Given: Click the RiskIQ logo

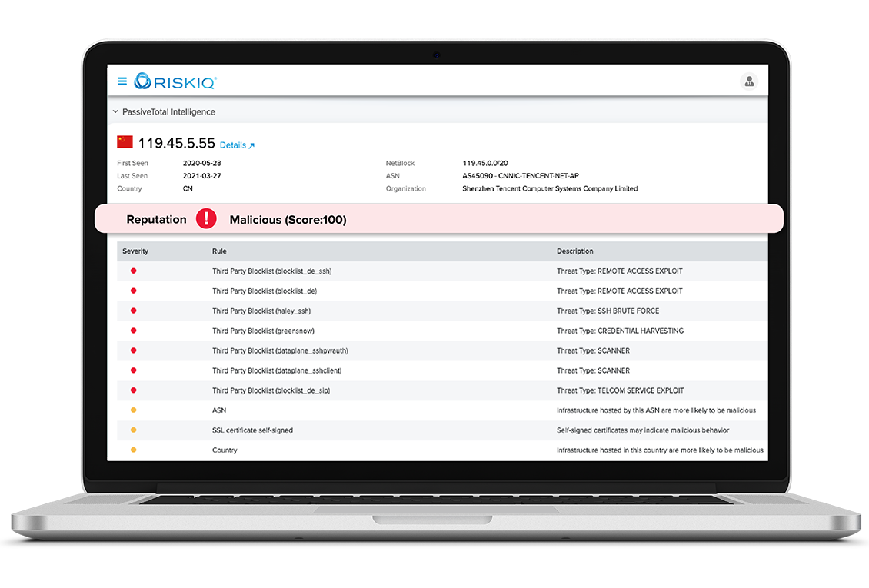Looking at the screenshot, I should (x=175, y=81).
